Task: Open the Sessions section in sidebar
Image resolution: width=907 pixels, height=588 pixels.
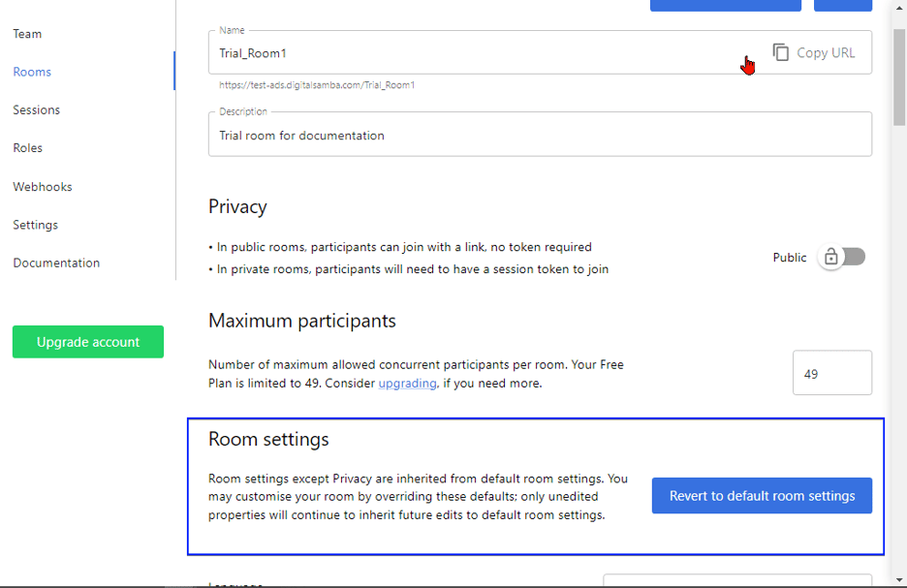Action: [36, 109]
